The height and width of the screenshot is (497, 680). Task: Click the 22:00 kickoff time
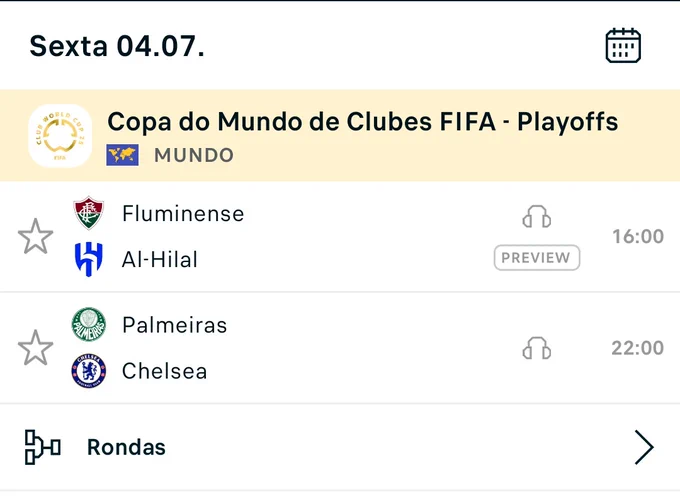638,348
